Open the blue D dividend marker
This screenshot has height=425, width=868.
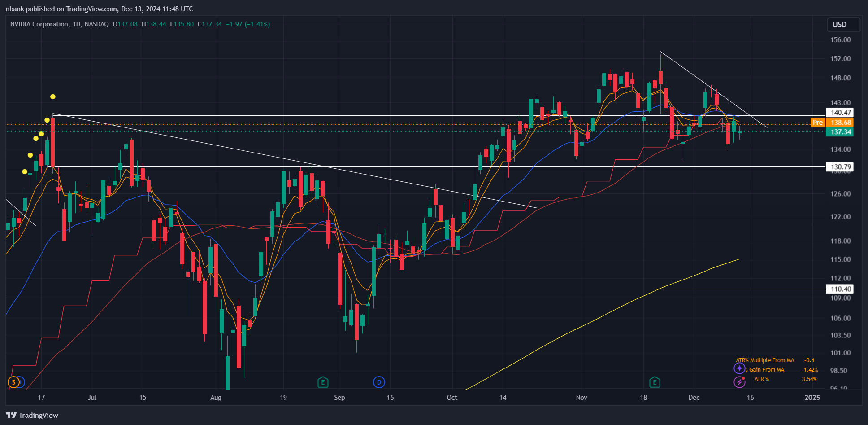pos(379,382)
